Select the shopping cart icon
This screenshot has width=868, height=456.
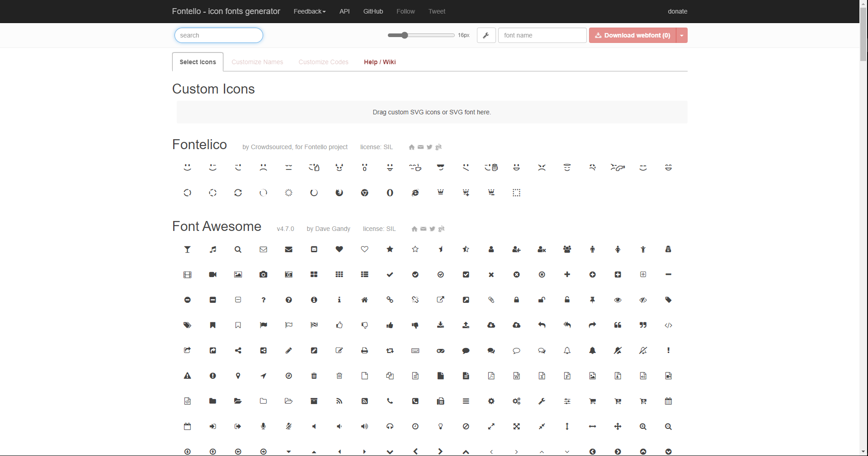(592, 401)
